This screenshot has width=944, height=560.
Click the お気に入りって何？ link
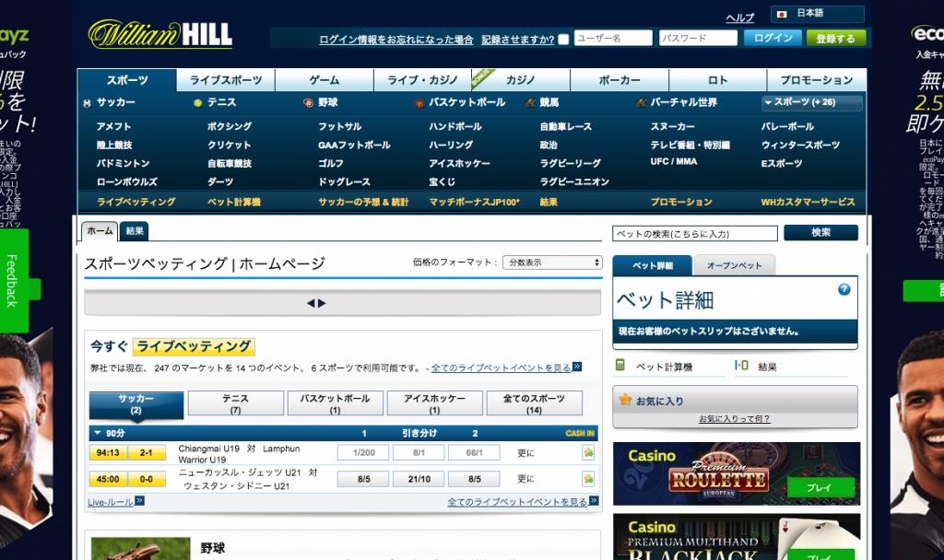(x=735, y=419)
